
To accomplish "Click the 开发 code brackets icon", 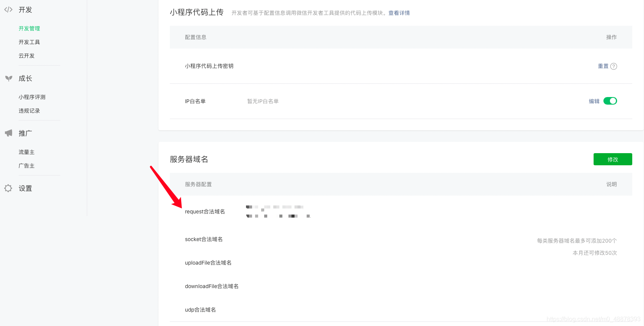I will click(x=8, y=10).
